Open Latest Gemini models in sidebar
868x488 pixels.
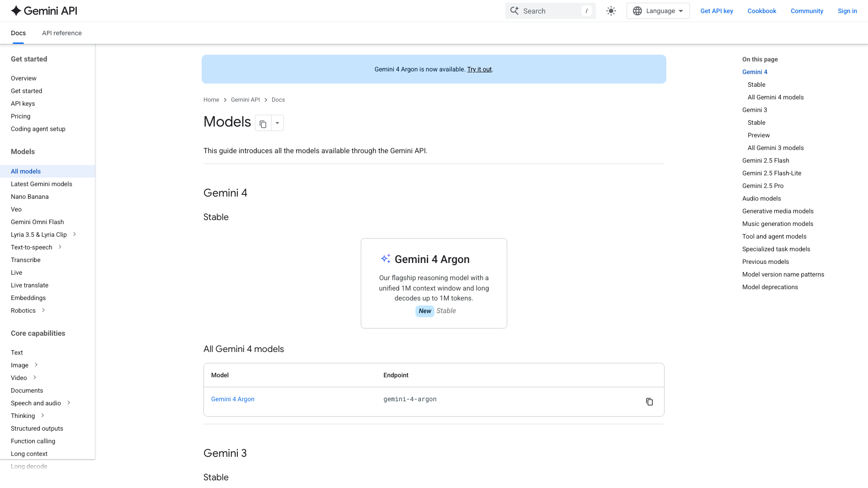42,184
